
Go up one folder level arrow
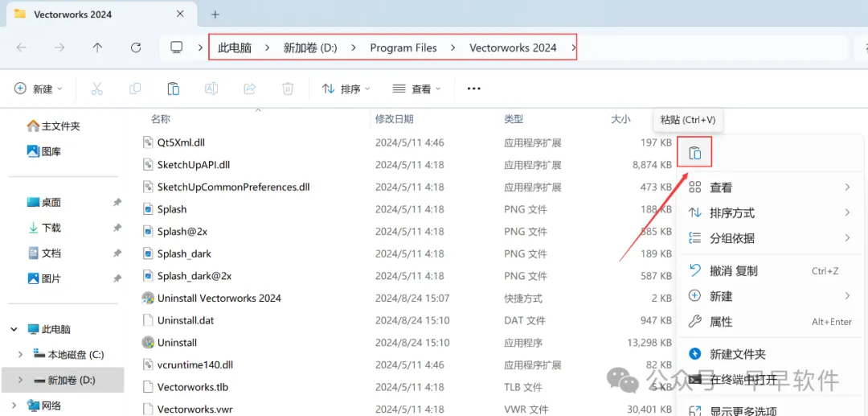[97, 47]
